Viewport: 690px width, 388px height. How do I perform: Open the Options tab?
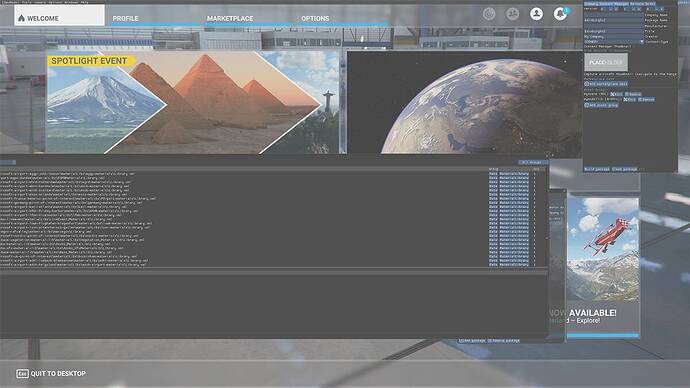(x=315, y=18)
